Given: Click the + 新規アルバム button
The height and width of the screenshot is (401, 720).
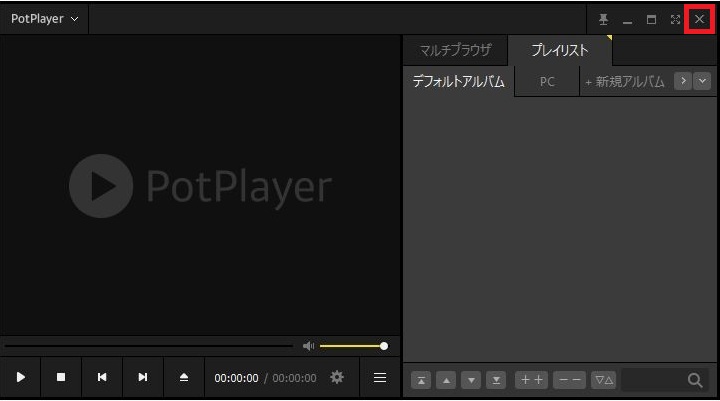Looking at the screenshot, I should pyautogui.click(x=625, y=82).
